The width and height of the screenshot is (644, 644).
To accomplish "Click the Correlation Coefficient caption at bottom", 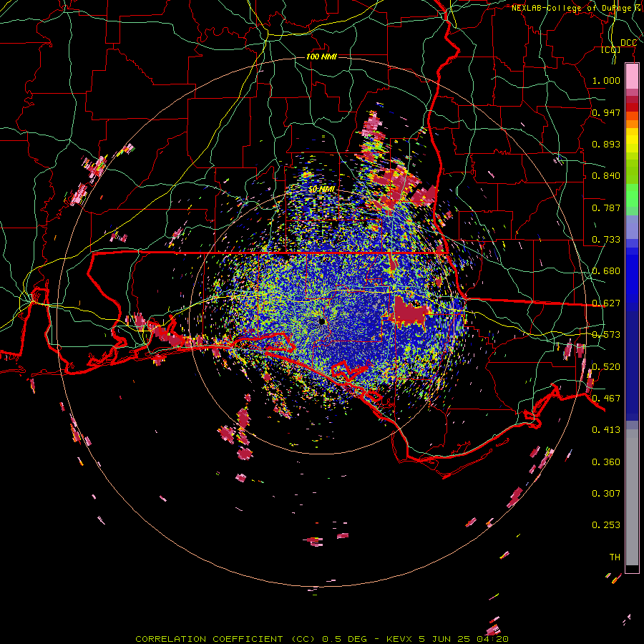I will tap(321, 639).
